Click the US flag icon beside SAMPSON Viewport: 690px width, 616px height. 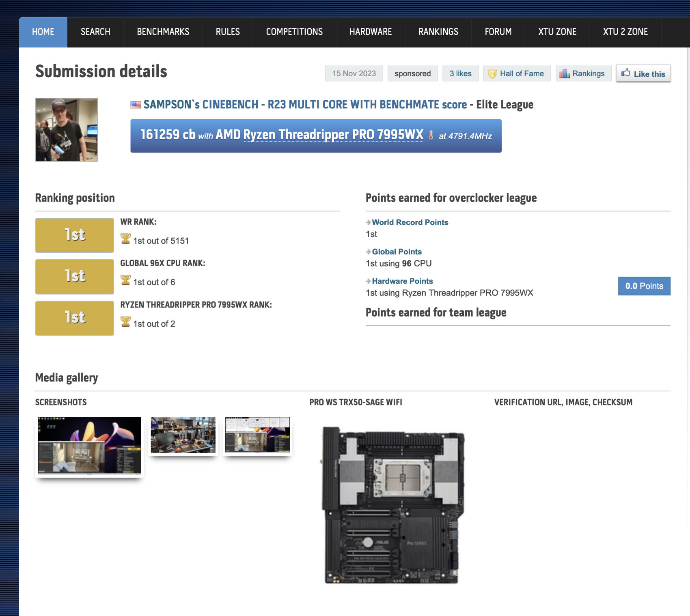[136, 105]
